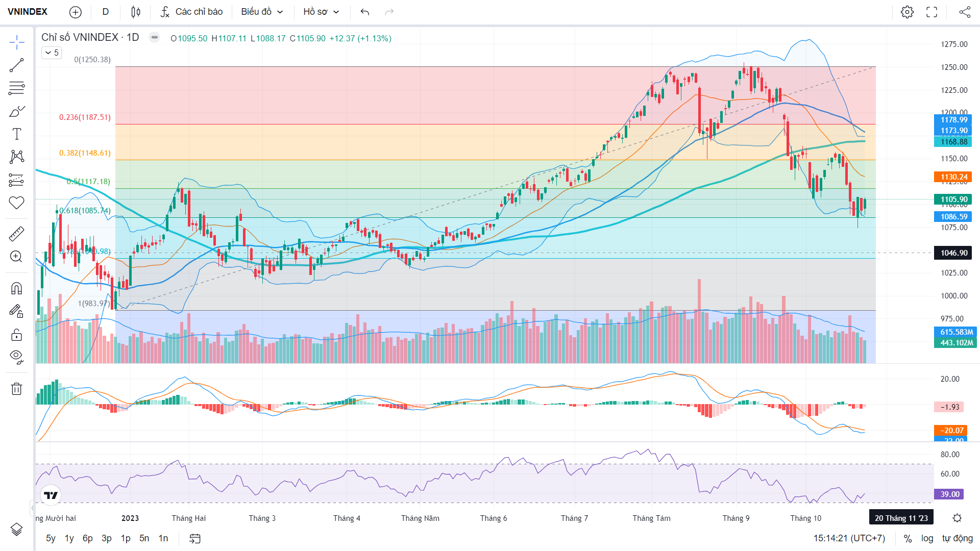This screenshot has height=551, width=980.
Task: Open the chart patterns tool
Action: [17, 157]
